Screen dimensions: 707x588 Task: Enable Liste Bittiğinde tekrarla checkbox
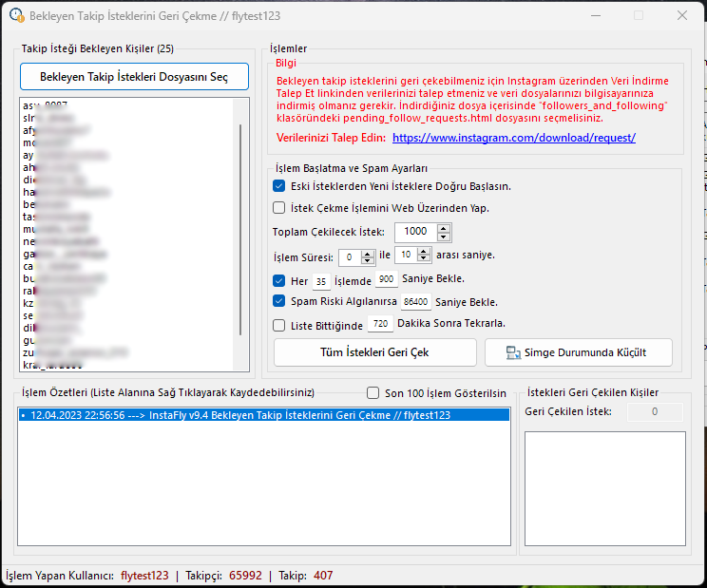[x=279, y=325]
